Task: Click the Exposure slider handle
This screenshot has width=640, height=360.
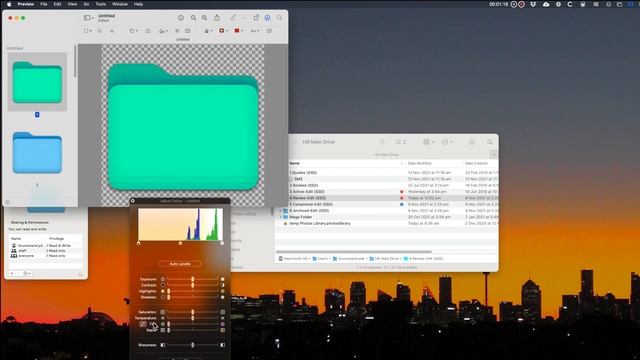Action: (193, 279)
